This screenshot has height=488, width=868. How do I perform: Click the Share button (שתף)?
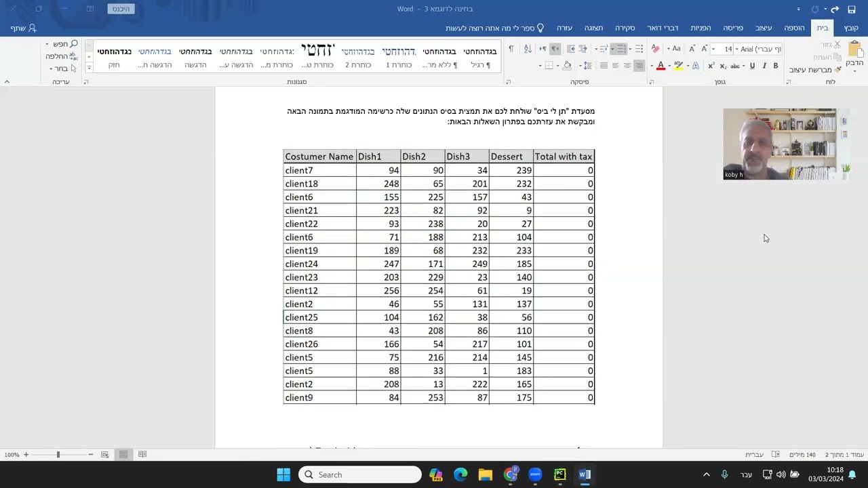[23, 28]
